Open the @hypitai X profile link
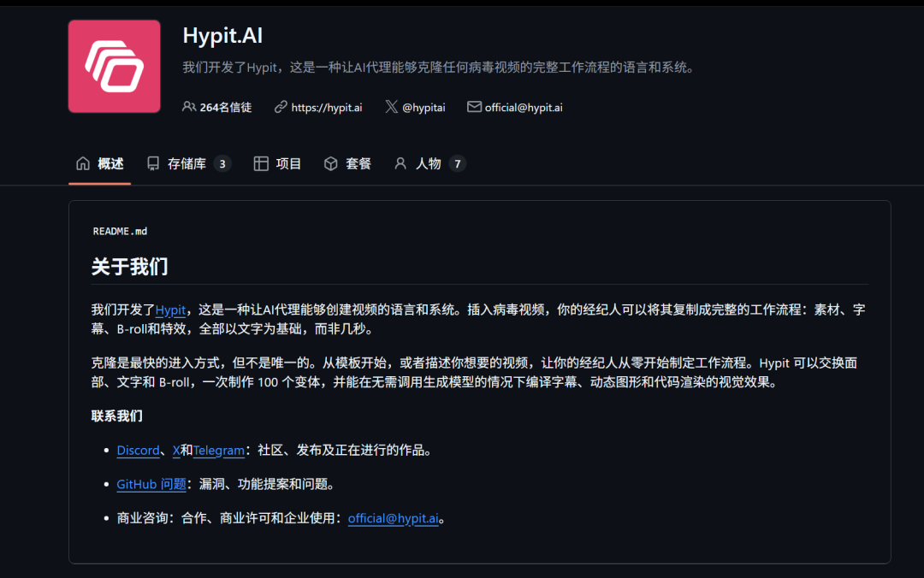 point(423,107)
